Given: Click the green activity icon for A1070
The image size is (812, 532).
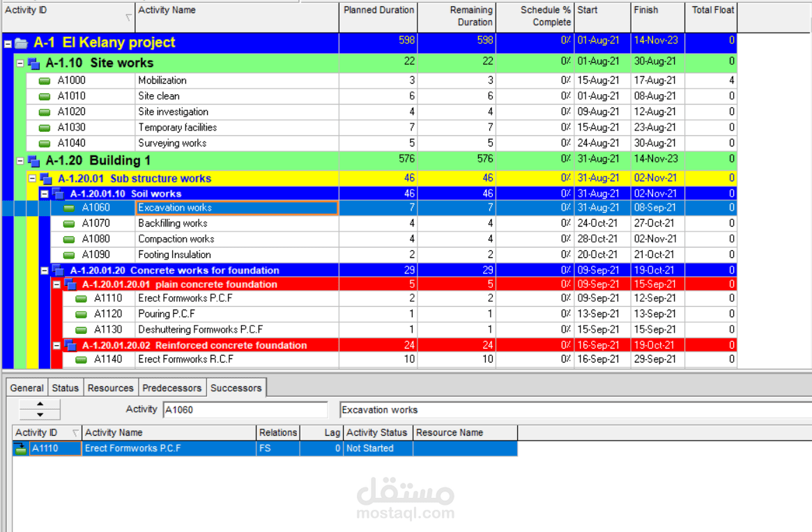Looking at the screenshot, I should coord(69,224).
